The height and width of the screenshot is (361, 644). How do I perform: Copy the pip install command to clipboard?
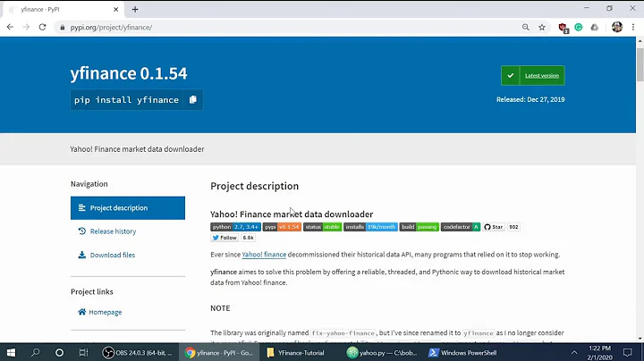193,100
